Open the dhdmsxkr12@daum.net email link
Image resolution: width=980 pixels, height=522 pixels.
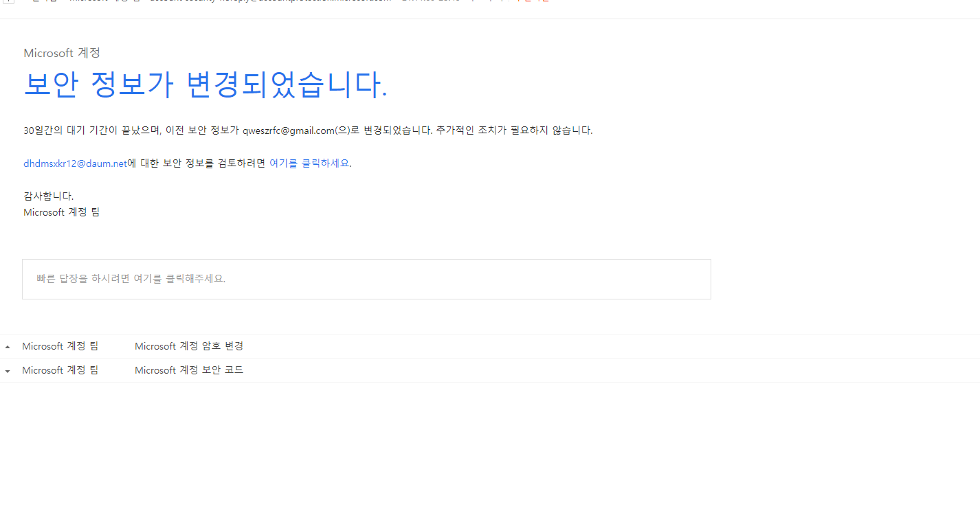coord(76,163)
